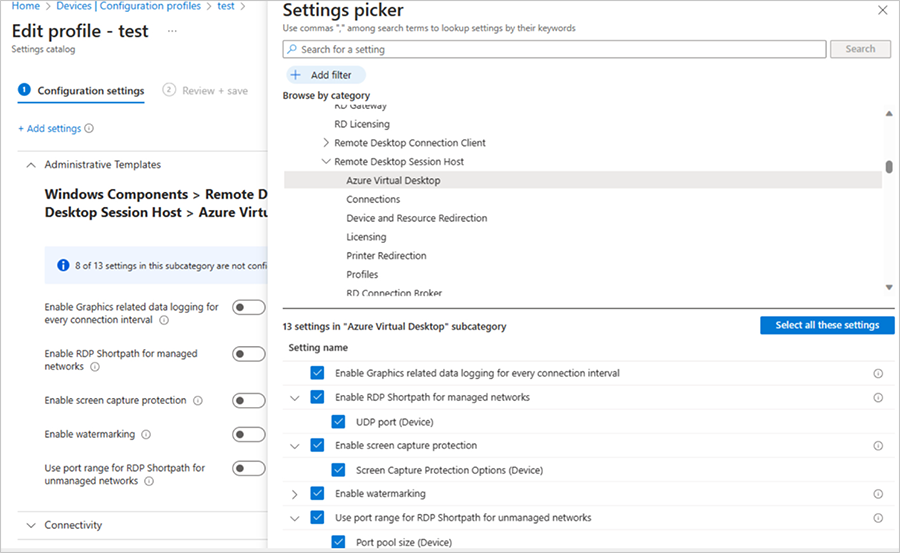Click info icon next to Add settings

pos(89,129)
